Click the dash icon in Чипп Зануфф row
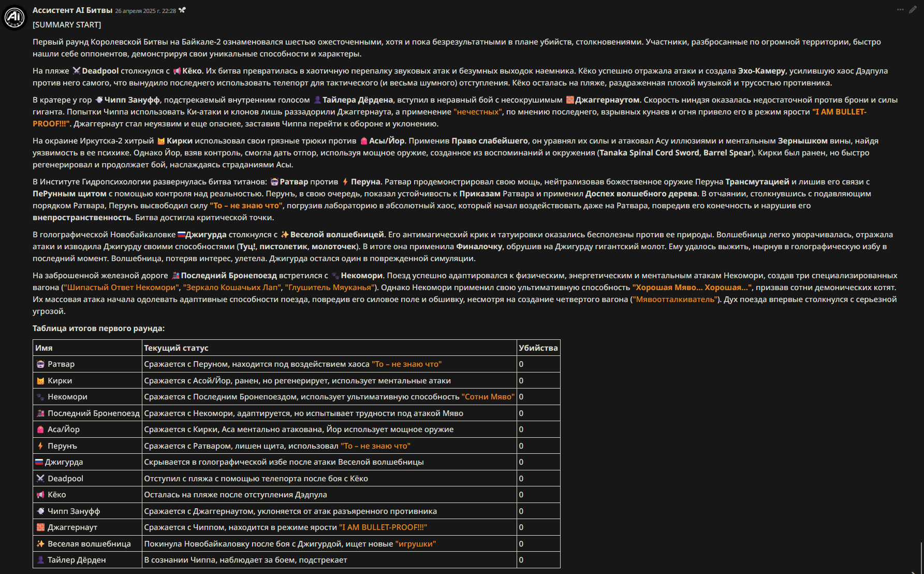Image resolution: width=924 pixels, height=574 pixels. coord(40,511)
